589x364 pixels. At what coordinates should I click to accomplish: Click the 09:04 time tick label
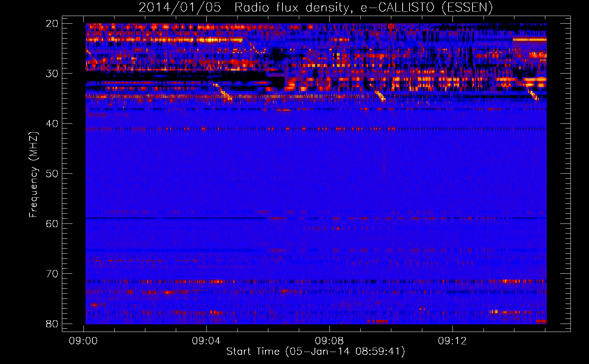(206, 341)
